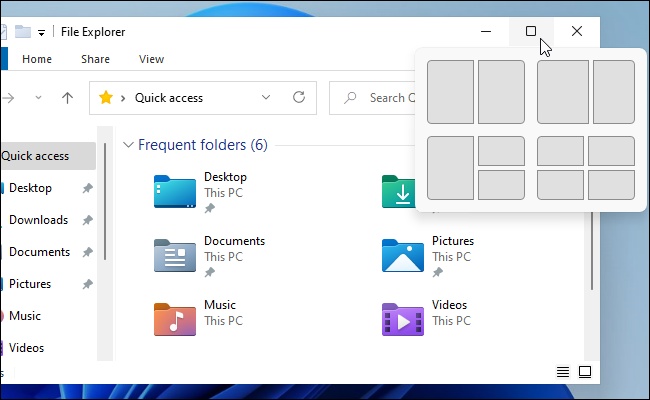Open the Pictures folder icon
650x400 pixels.
point(403,255)
